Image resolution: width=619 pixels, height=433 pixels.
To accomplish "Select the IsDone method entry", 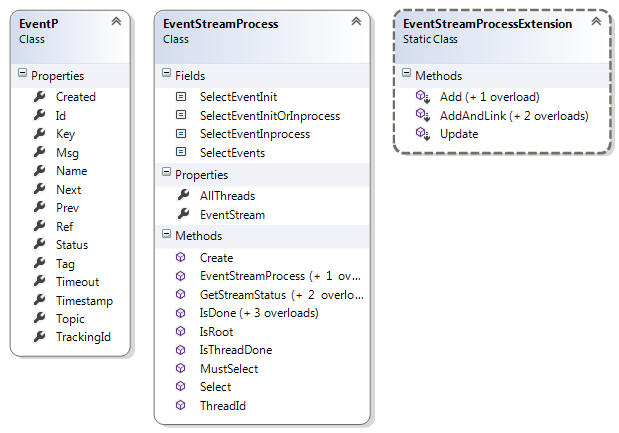I will [259, 313].
